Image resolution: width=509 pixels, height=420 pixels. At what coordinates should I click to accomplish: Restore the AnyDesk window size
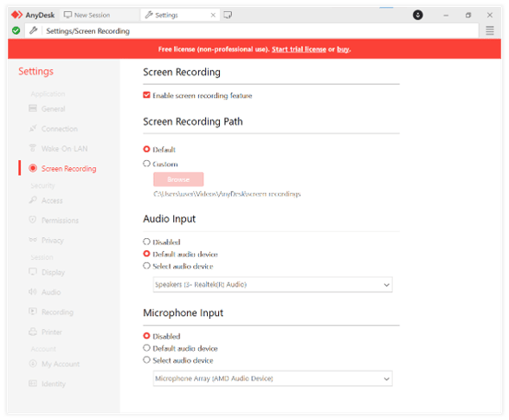(x=468, y=15)
